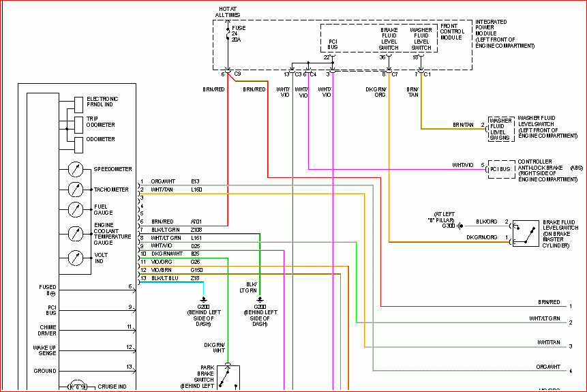587x392 pixels.
Task: Click the 'WAKE UP SENSE' cluster pin label
Action: (x=44, y=350)
